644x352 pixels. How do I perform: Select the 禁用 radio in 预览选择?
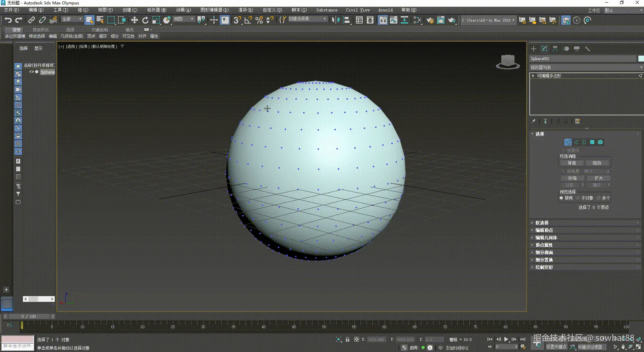point(562,198)
